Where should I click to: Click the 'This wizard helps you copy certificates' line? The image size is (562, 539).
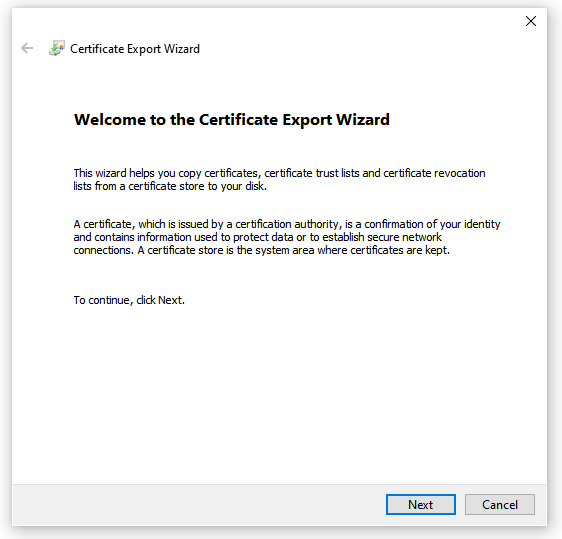(x=279, y=173)
